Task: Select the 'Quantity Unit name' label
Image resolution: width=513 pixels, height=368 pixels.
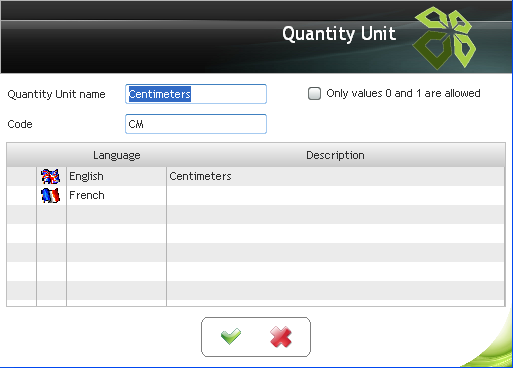Action: point(56,94)
